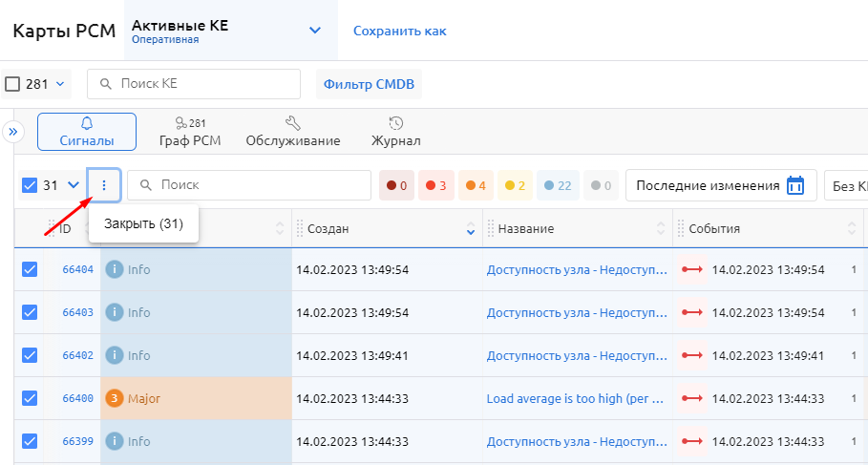Click the Поиск КЕ search field
The width and height of the screenshot is (868, 465).
[194, 84]
